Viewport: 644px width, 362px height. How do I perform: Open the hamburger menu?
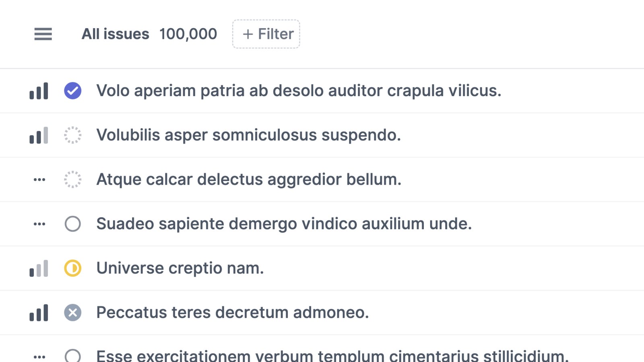(x=43, y=34)
